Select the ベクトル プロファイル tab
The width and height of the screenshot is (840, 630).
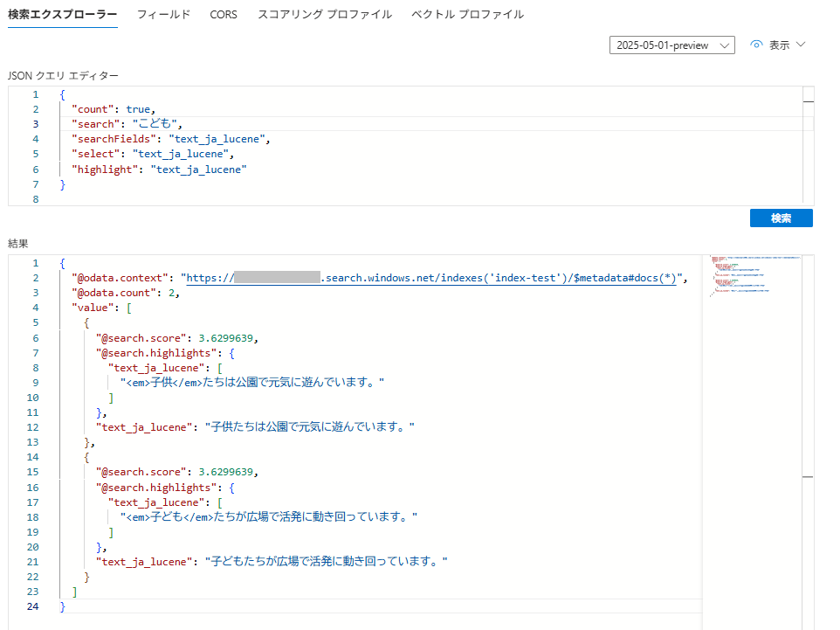pos(467,15)
